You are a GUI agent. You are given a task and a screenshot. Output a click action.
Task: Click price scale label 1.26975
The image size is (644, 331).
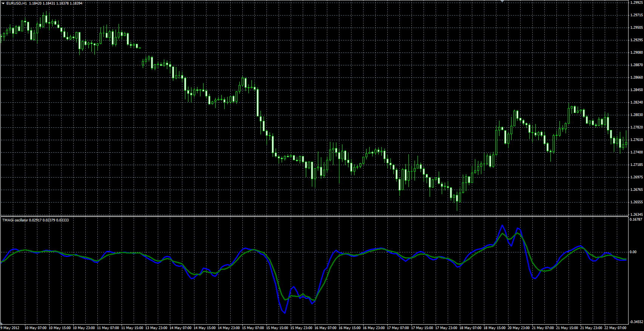(636, 177)
